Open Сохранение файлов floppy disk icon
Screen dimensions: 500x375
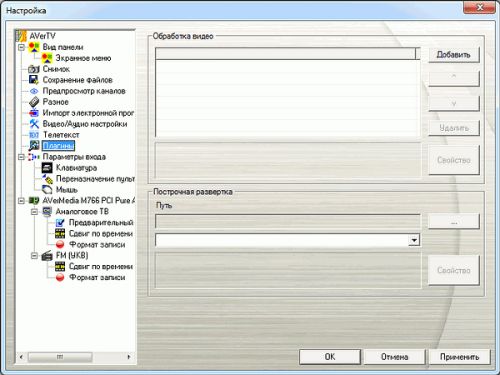(x=34, y=80)
